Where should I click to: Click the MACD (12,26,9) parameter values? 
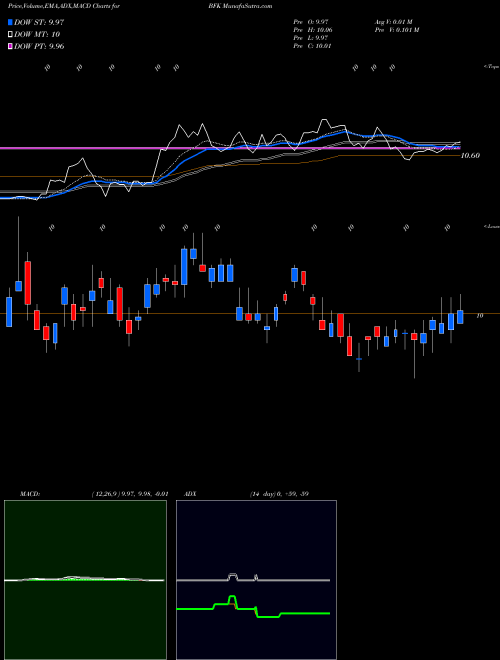[x=130, y=494]
